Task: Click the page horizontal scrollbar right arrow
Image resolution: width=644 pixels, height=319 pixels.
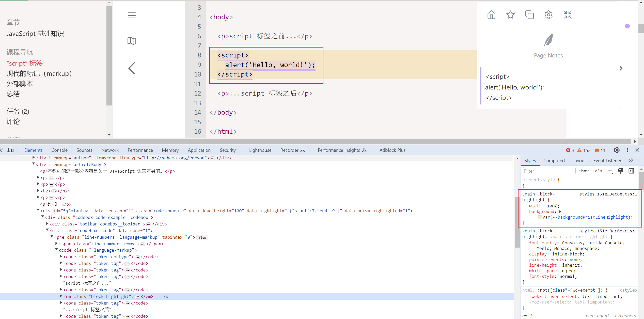Action: pyautogui.click(x=635, y=141)
